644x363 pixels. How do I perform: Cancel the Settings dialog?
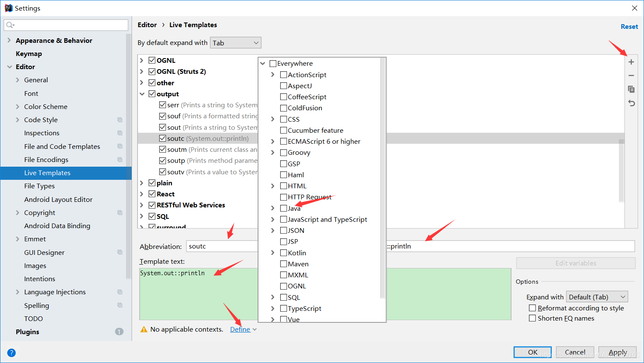(575, 352)
